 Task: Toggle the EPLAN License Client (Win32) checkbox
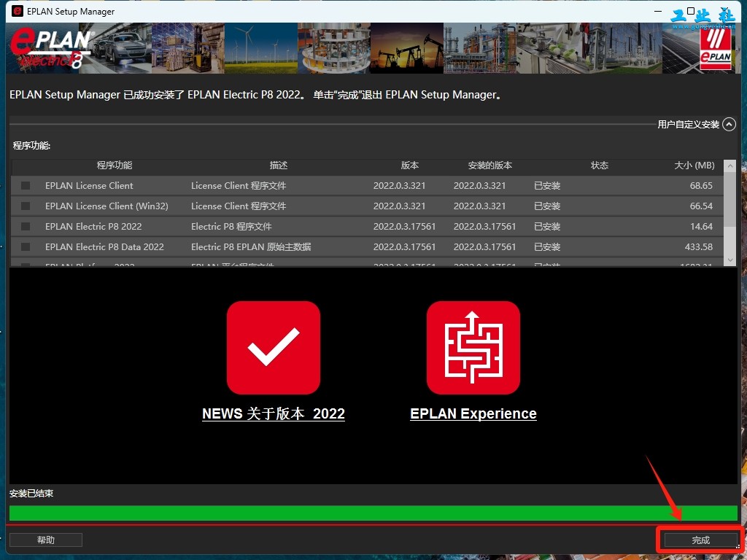pyautogui.click(x=26, y=206)
